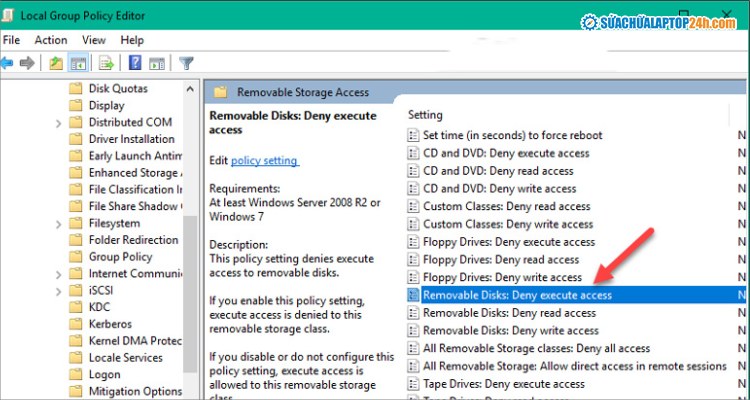Click the Setting column header
Viewport: 750px width, 400px height.
point(425,115)
